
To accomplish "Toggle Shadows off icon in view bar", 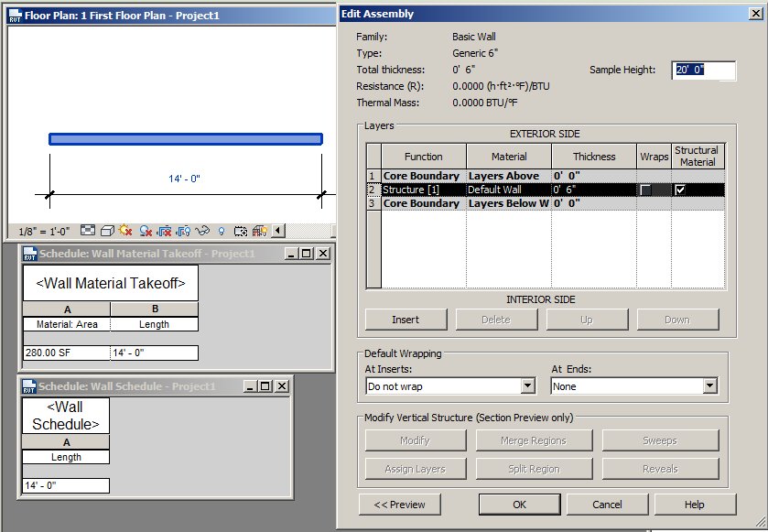I will [146, 231].
